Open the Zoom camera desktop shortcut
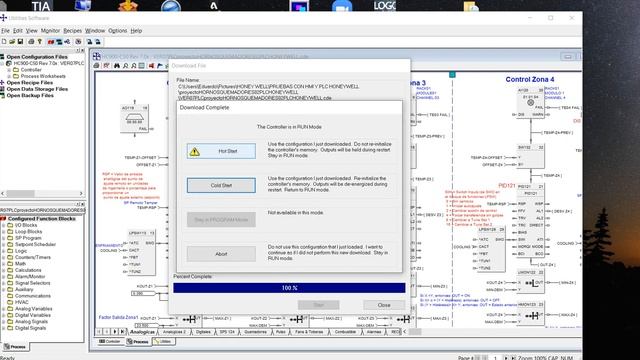This screenshot has width=640, height=360. (x=342, y=6)
